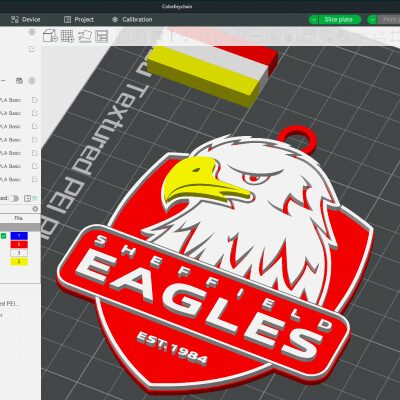Edit the sixth PLA Basic filament preset

tap(35, 166)
